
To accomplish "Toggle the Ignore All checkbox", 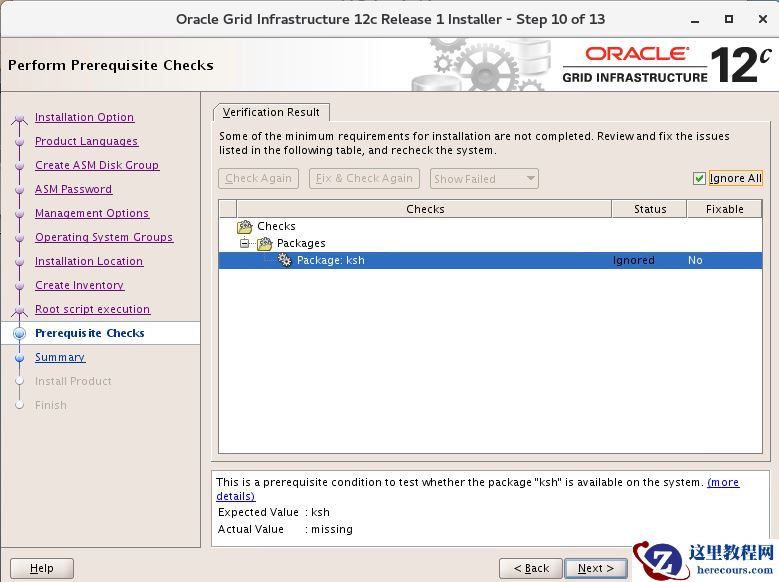I will [x=699, y=178].
